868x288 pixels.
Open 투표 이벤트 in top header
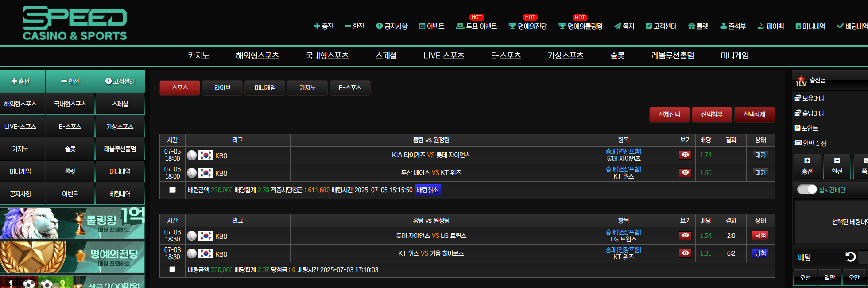click(x=477, y=26)
